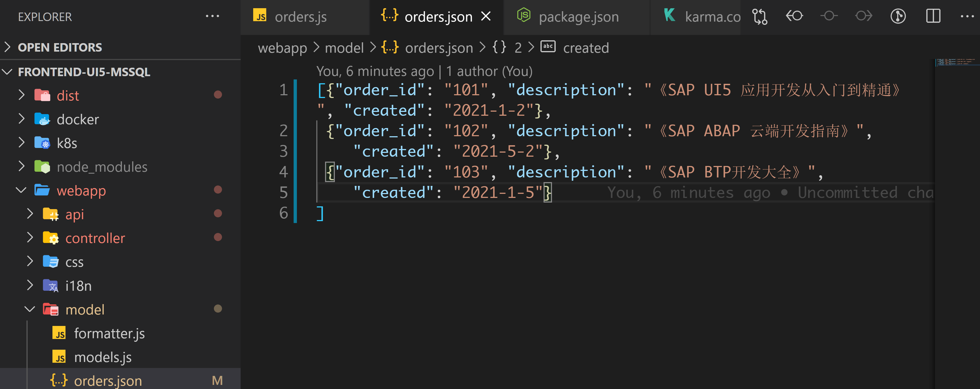The height and width of the screenshot is (389, 980).
Task: Select the dist folder icon
Action: coord(42,95)
